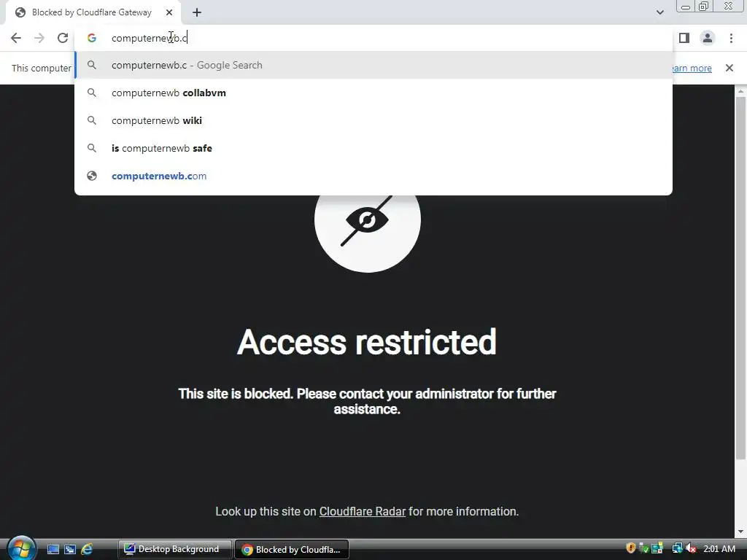Switch to the Desktop Background taskbar window
Screen dimensions: 747x560
click(x=174, y=549)
